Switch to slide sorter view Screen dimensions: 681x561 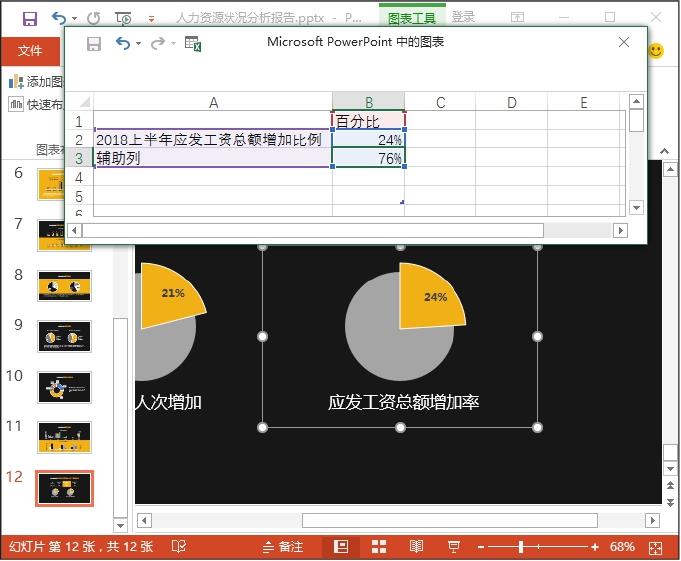[379, 547]
